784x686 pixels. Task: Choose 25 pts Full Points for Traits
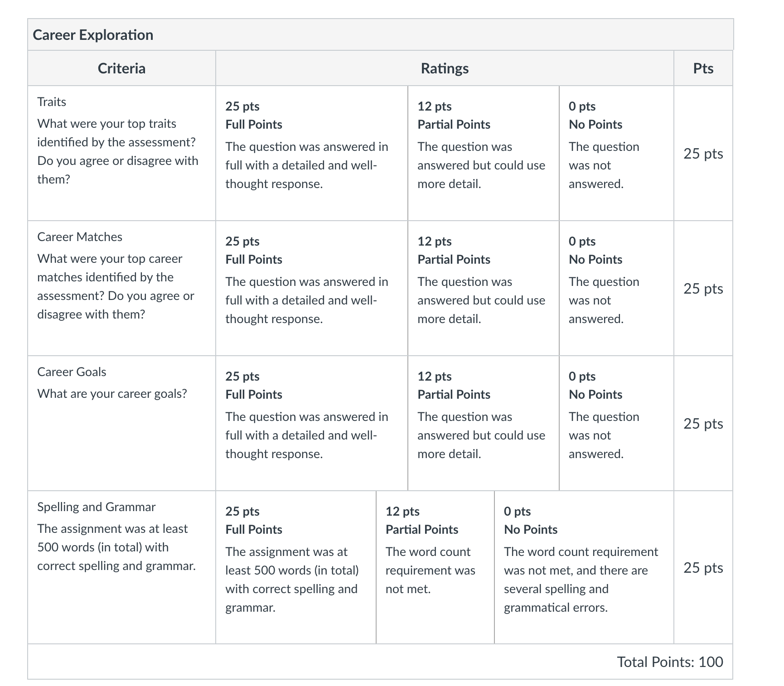[312, 153]
